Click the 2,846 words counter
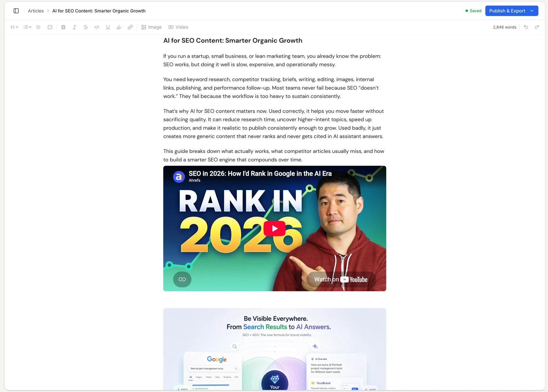The height and width of the screenshot is (392, 548). pyautogui.click(x=505, y=27)
